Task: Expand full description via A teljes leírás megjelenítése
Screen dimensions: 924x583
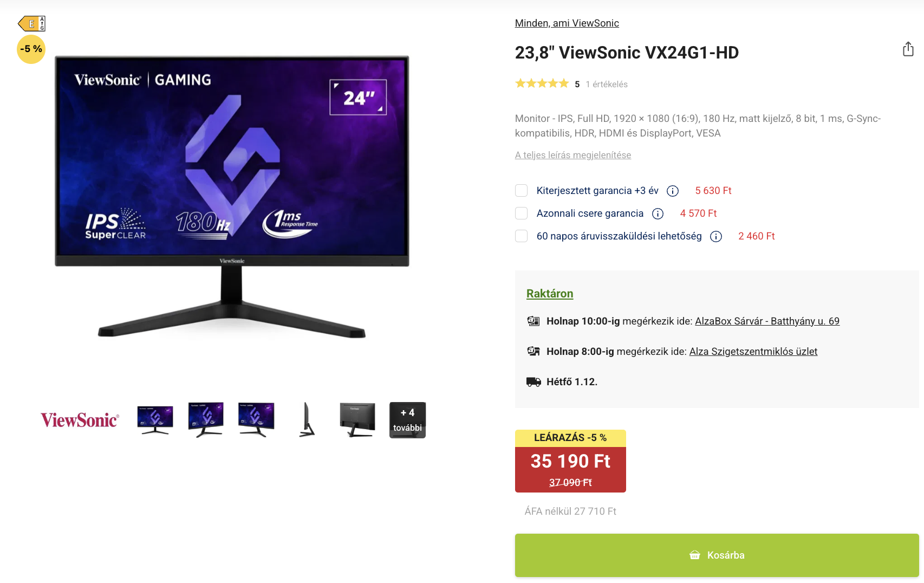Action: (x=573, y=155)
